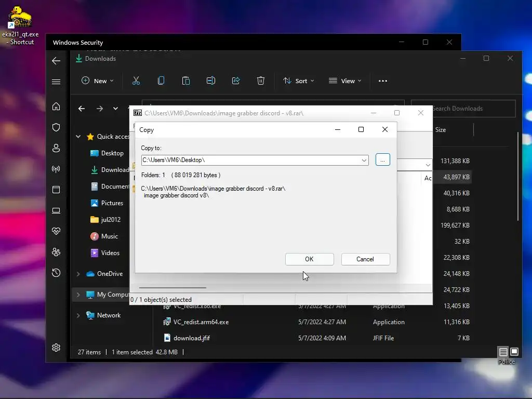Expand the My Computer tree node

coord(78,295)
